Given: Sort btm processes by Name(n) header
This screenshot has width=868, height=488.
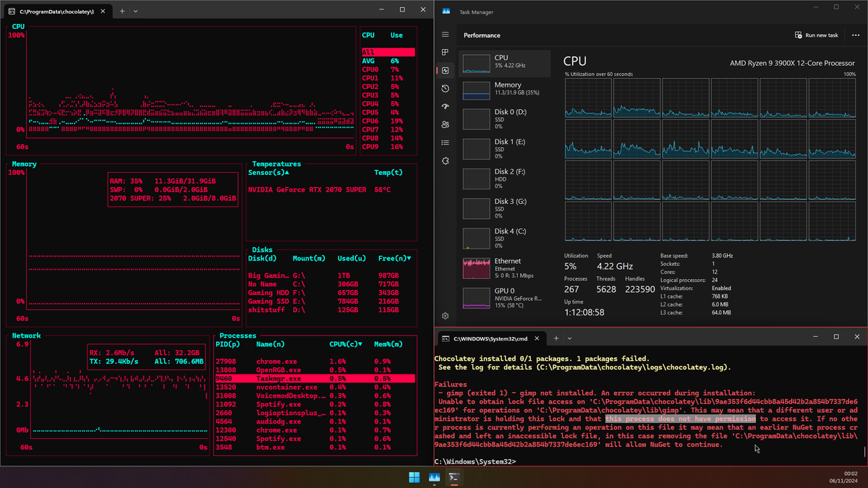Looking at the screenshot, I should pos(269,345).
